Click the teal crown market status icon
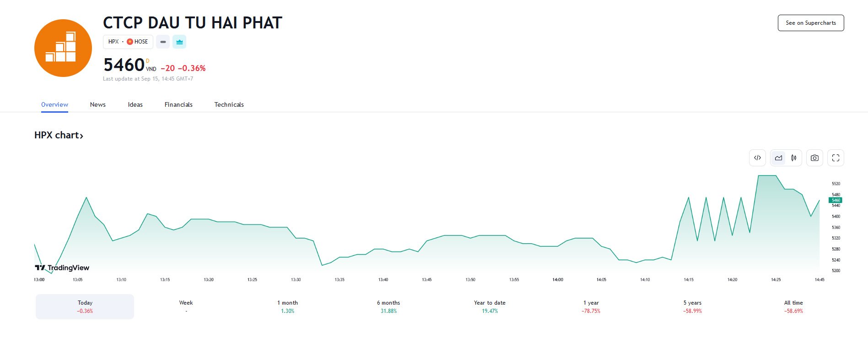 179,42
